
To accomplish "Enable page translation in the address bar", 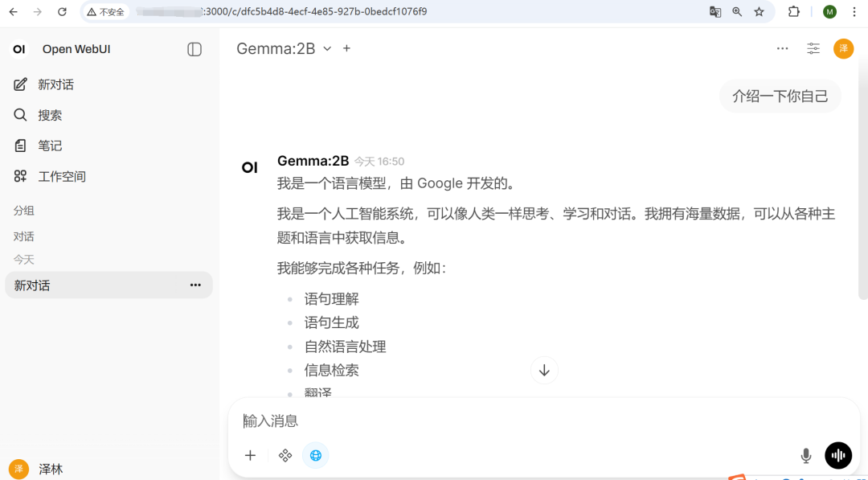I will tap(715, 12).
